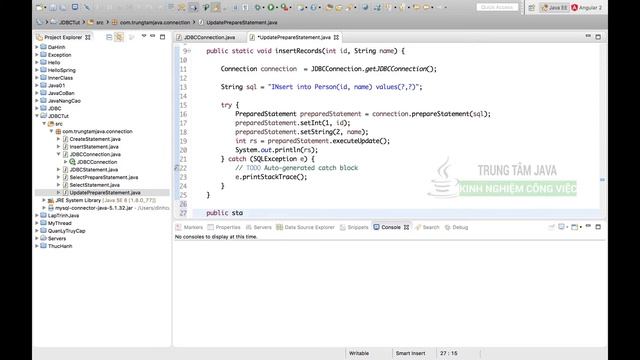Viewport: 640px width, 360px height.
Task: Collapse the com.trungtamjava.connection package
Action: pyautogui.click(x=51, y=131)
